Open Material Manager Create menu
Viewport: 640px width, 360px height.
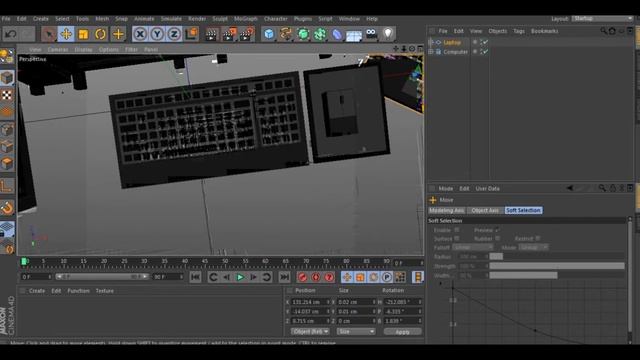click(37, 291)
